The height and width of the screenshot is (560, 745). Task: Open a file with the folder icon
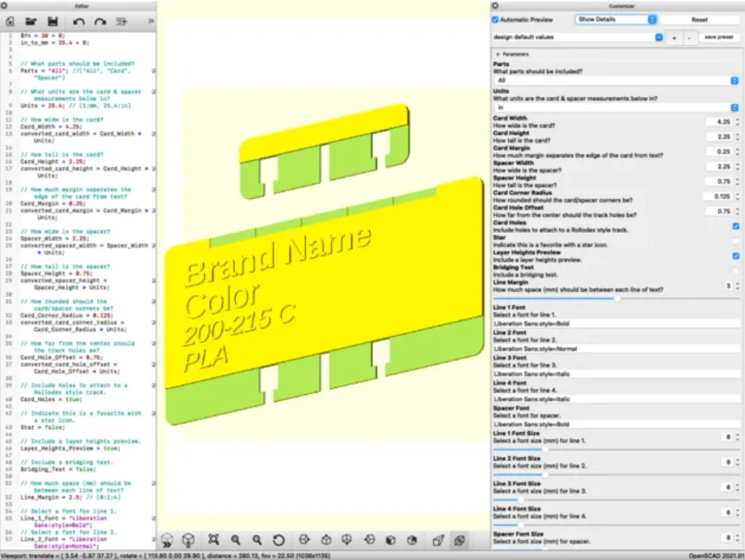click(x=31, y=22)
